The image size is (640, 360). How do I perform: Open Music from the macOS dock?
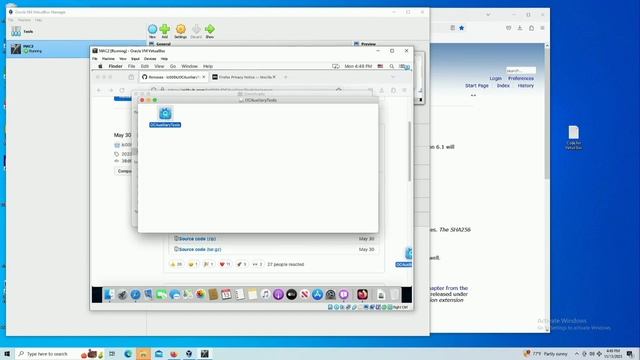tap(265, 294)
